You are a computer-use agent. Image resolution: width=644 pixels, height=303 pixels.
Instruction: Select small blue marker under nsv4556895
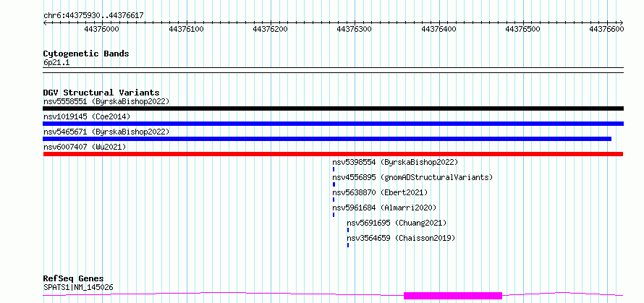point(334,184)
